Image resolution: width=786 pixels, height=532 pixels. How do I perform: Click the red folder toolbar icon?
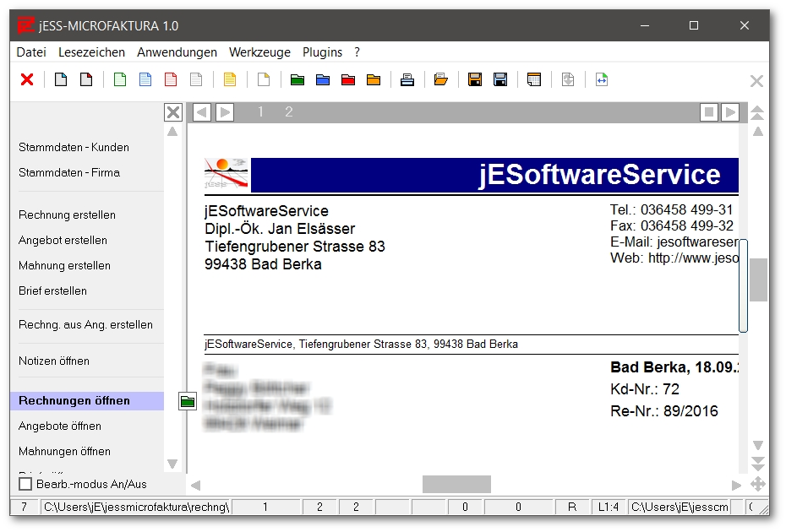348,79
